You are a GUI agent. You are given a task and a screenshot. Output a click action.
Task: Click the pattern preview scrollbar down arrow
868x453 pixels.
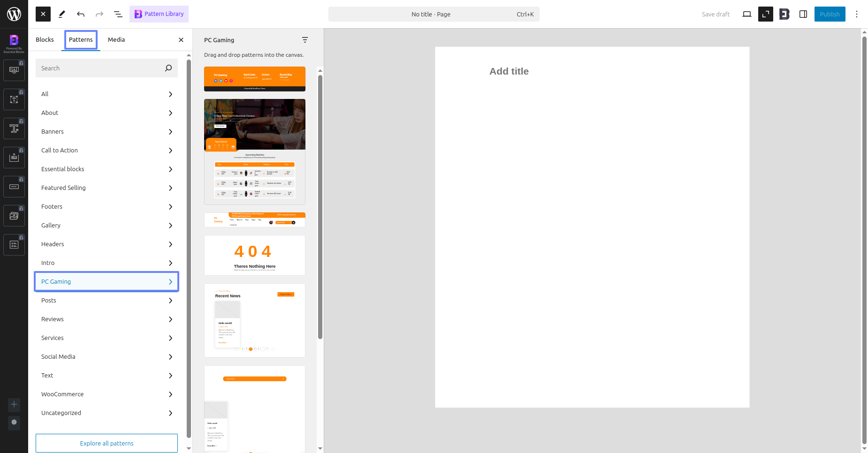[x=320, y=449]
